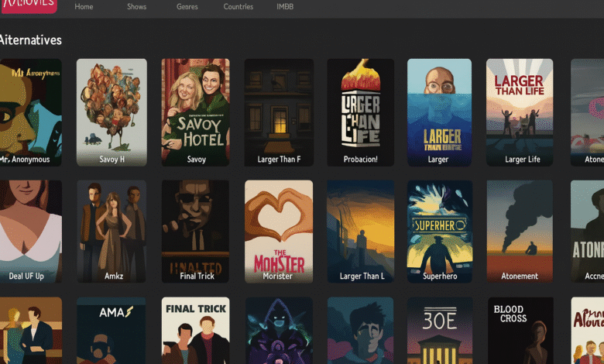
Task: Select the Amkz movie poster
Action: point(112,228)
